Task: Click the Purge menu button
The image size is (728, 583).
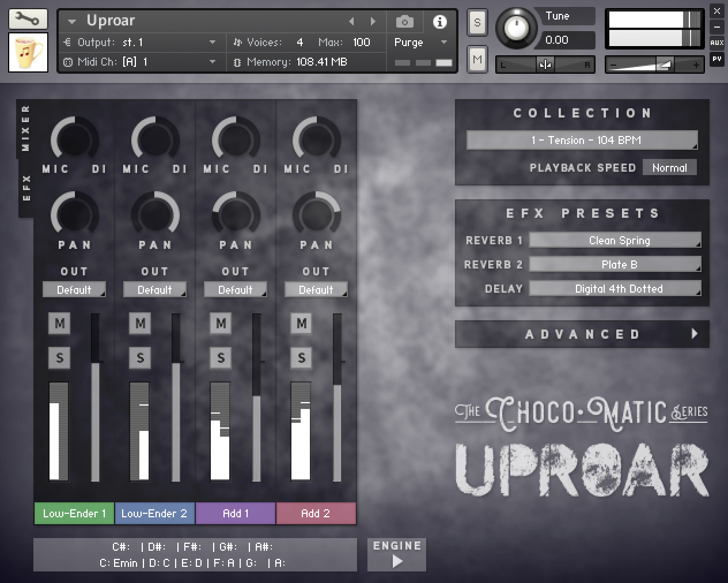Action: (x=420, y=42)
